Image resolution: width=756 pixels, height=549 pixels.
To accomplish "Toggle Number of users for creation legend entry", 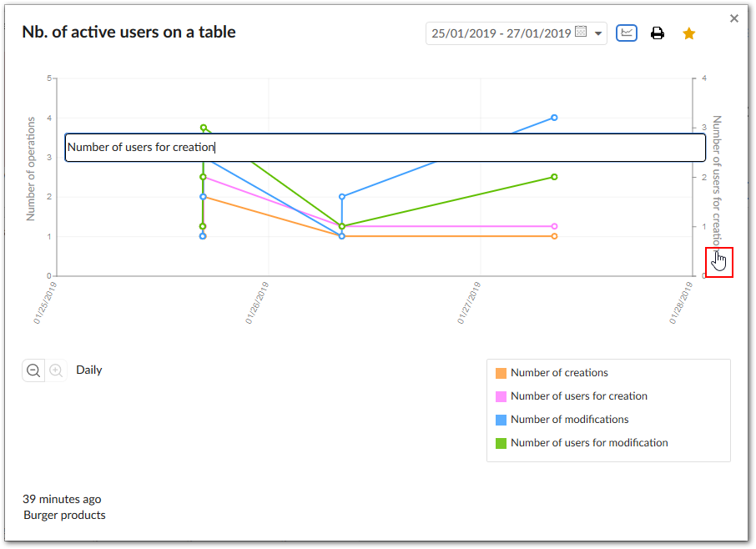I will point(578,396).
